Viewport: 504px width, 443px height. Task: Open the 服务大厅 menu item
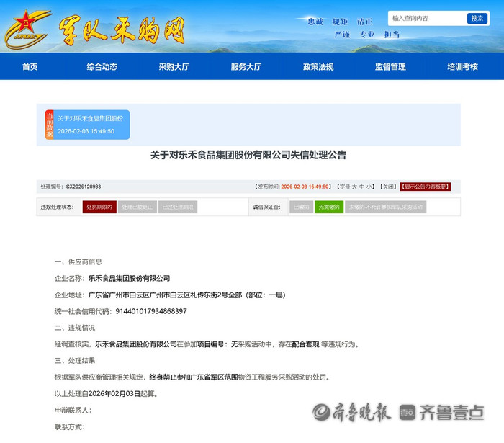coord(246,66)
